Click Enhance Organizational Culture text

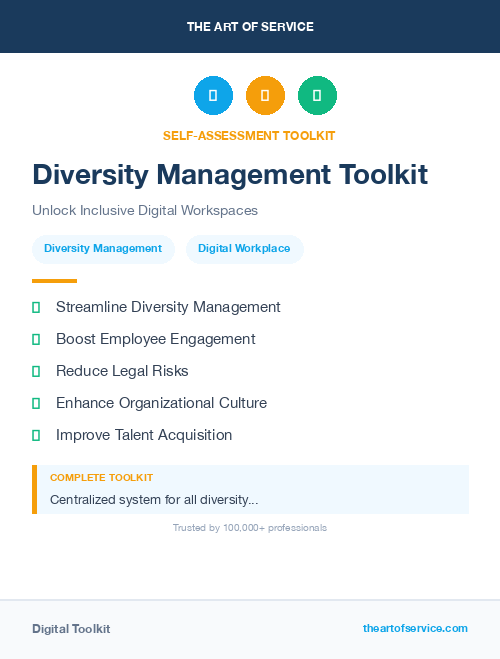coord(161,403)
